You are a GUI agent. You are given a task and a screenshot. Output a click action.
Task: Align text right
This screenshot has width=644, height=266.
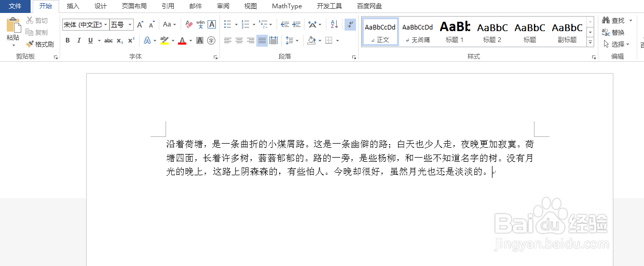(x=251, y=40)
